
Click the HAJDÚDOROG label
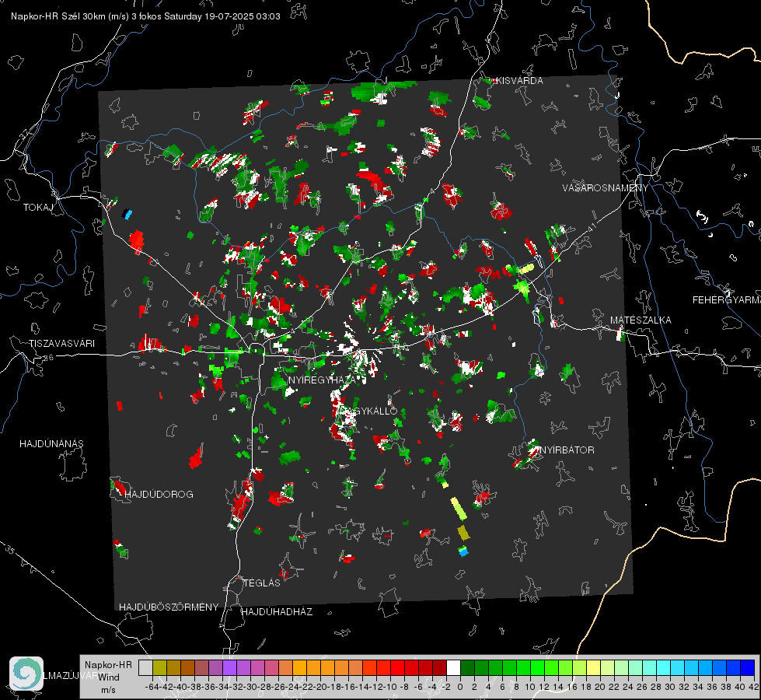[159, 495]
